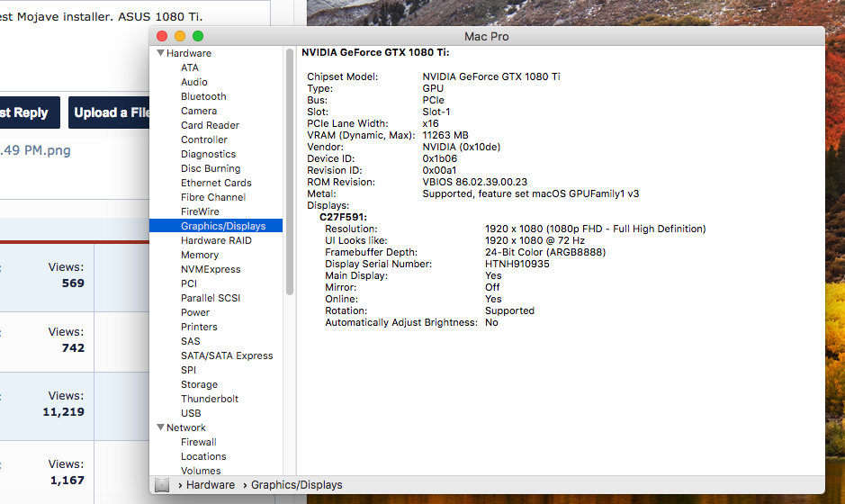Screen dimensions: 845x504
Task: Click Hardware in the bottom path bar
Action: click(x=211, y=484)
